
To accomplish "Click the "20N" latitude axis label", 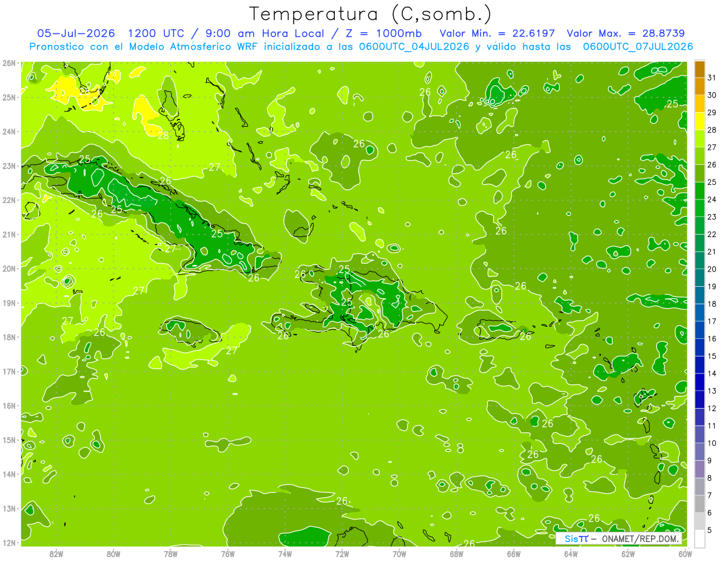I will (9, 269).
